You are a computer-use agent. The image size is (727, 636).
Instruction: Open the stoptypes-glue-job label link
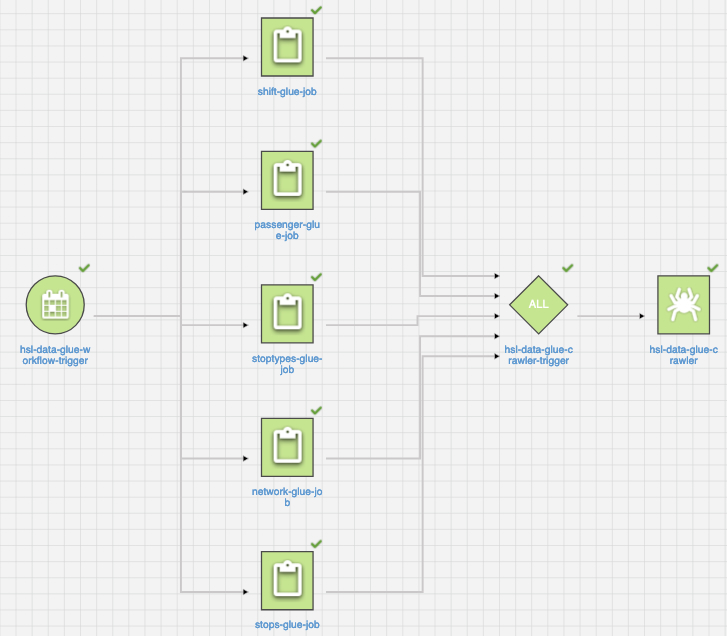[287, 364]
